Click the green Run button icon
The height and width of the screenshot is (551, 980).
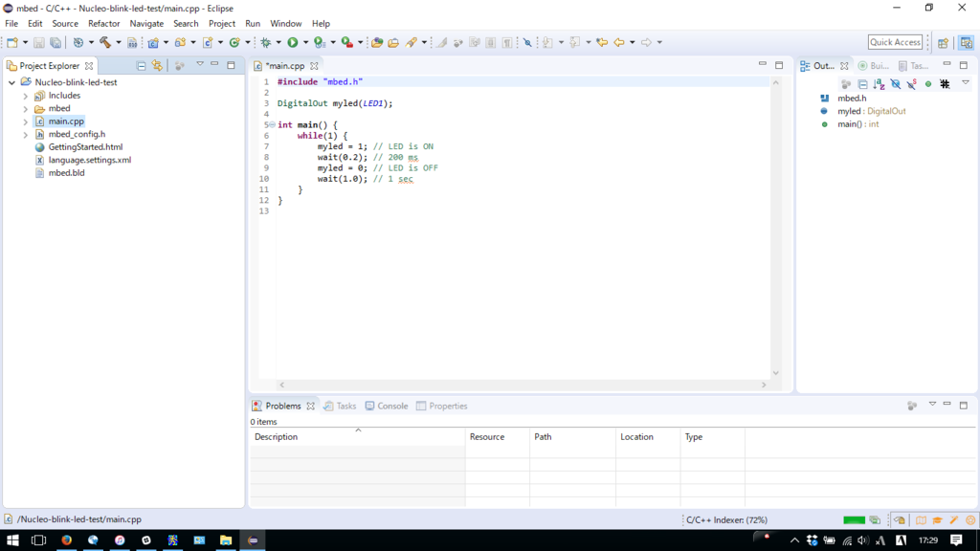point(293,42)
